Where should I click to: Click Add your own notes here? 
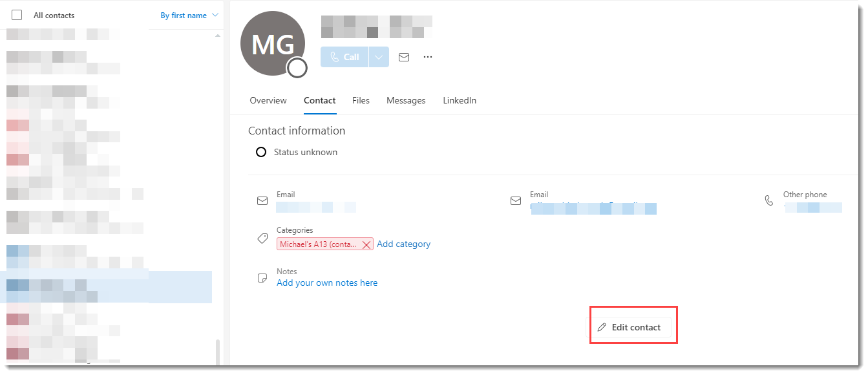point(327,283)
